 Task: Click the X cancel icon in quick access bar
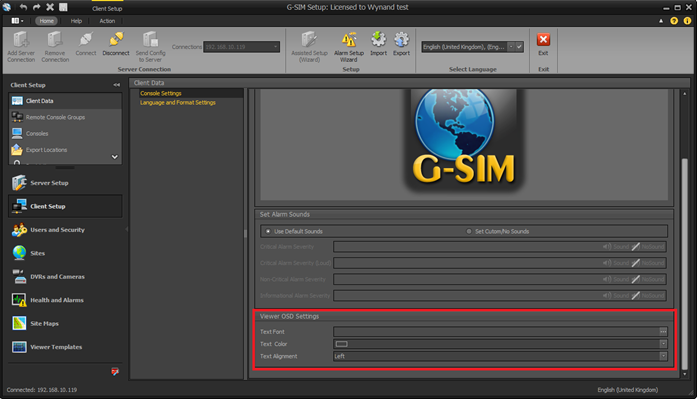tap(50, 7)
